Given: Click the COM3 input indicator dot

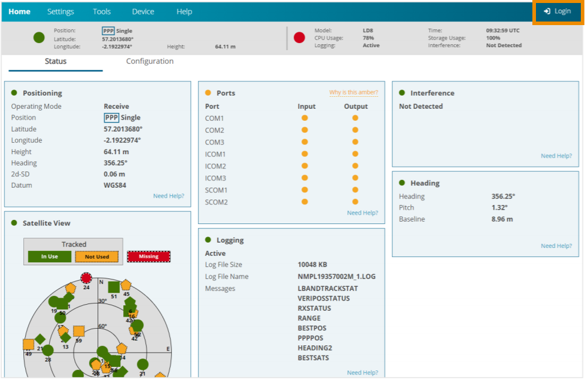Looking at the screenshot, I should [x=305, y=142].
